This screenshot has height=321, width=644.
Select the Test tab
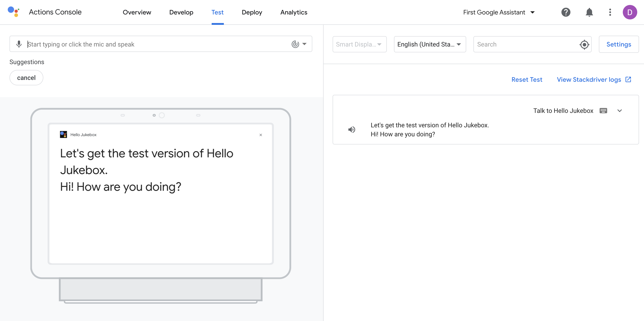218,12
